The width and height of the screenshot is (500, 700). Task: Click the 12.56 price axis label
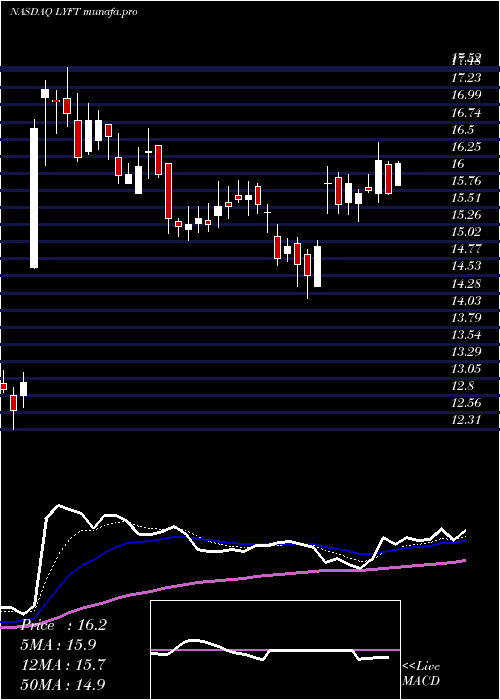coord(466,403)
